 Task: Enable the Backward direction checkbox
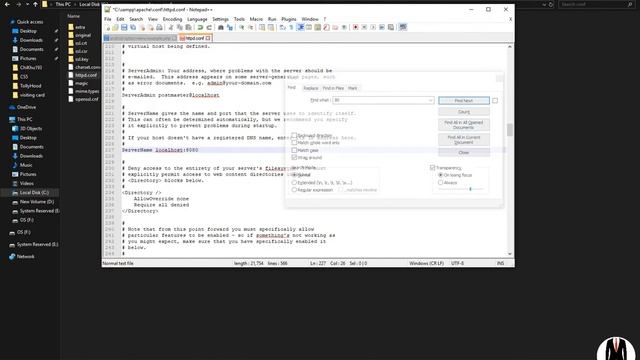tap(294, 135)
